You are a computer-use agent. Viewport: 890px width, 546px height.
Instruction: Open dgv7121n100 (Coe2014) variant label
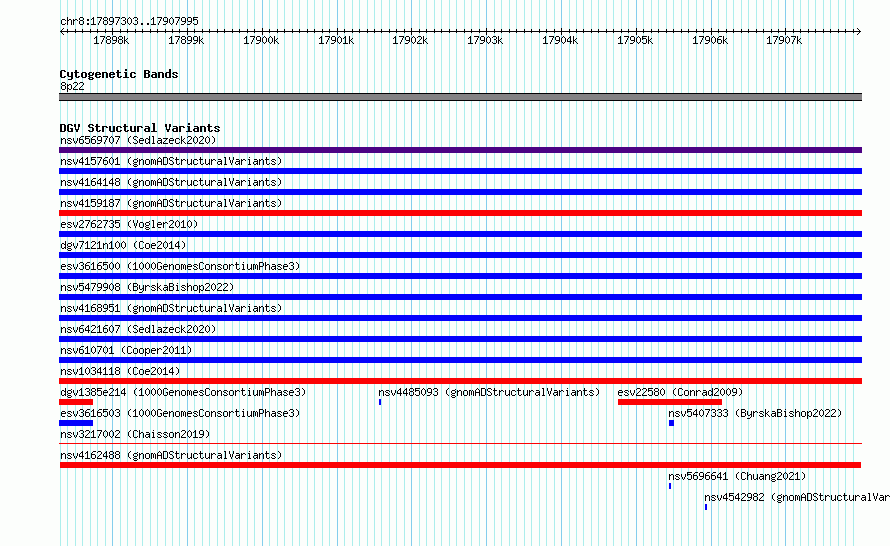123,245
